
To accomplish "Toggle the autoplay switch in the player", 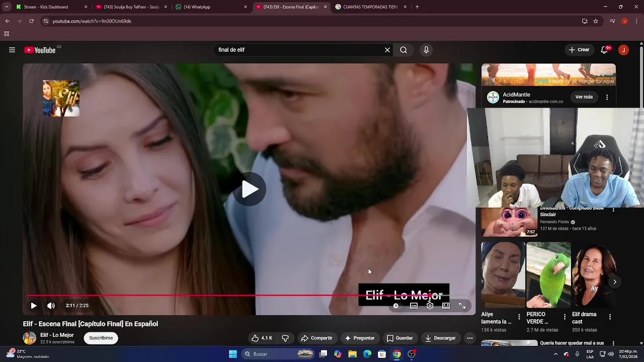I will (x=396, y=306).
